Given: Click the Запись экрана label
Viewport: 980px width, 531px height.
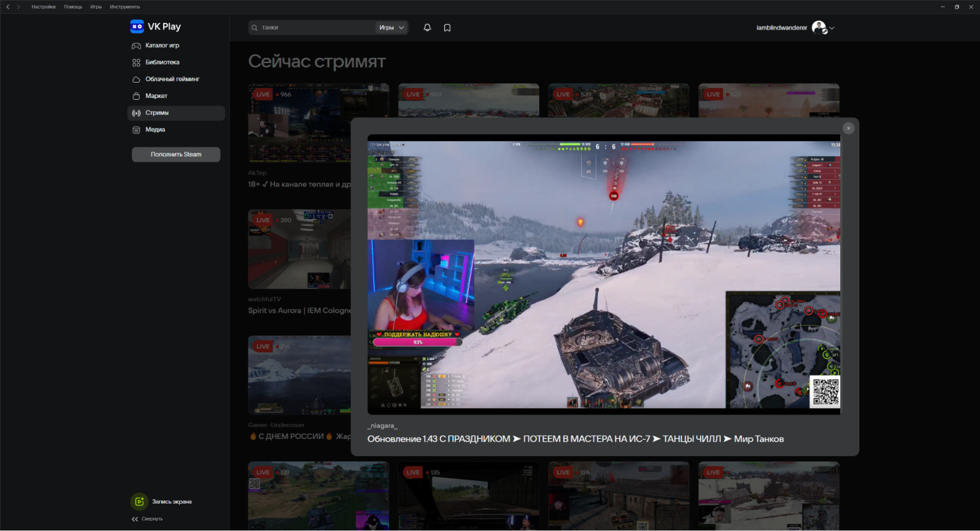Looking at the screenshot, I should [172, 502].
